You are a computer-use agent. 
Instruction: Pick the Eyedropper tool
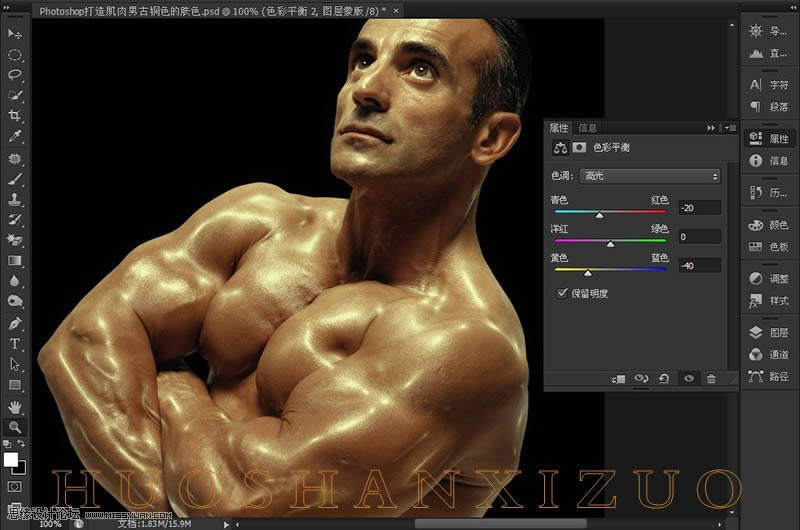(15, 137)
